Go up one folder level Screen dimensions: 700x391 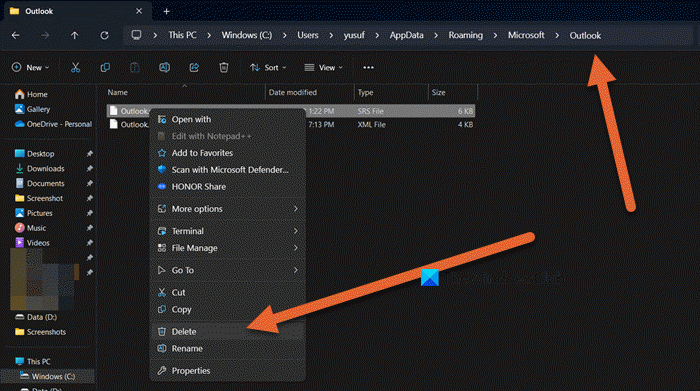click(75, 35)
